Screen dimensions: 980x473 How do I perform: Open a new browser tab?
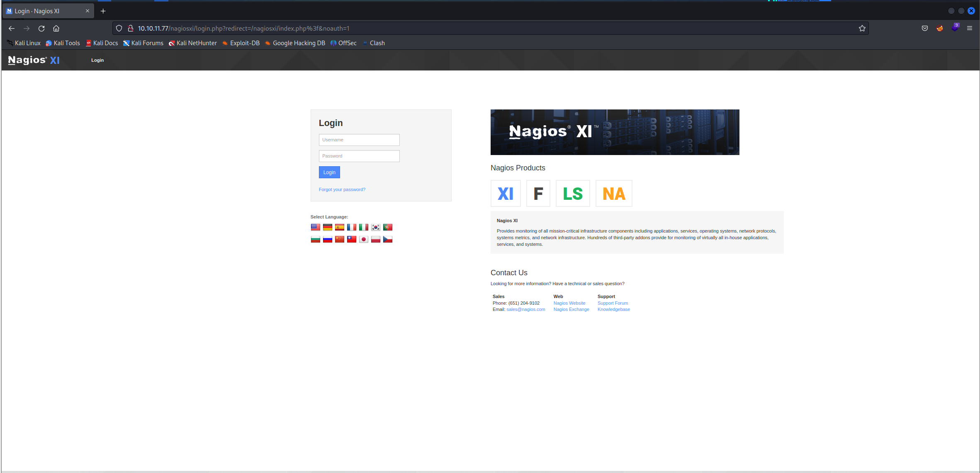103,11
